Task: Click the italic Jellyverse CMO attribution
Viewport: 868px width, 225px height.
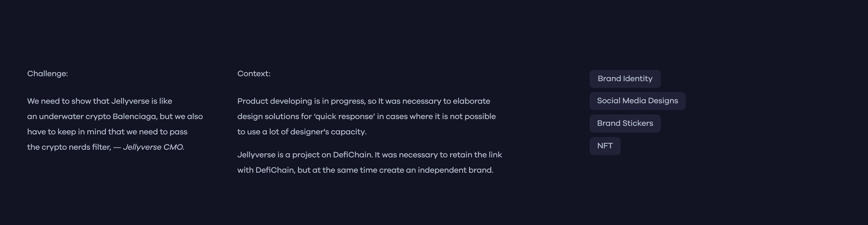Action: pyautogui.click(x=153, y=147)
